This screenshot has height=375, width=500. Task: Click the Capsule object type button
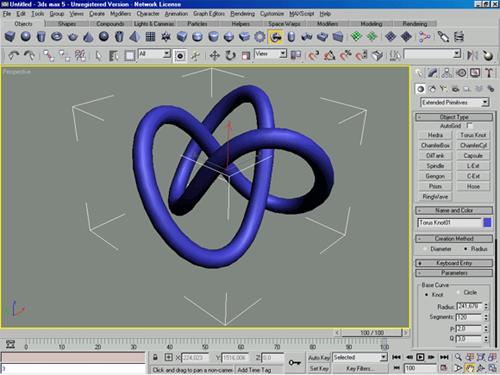(x=473, y=156)
